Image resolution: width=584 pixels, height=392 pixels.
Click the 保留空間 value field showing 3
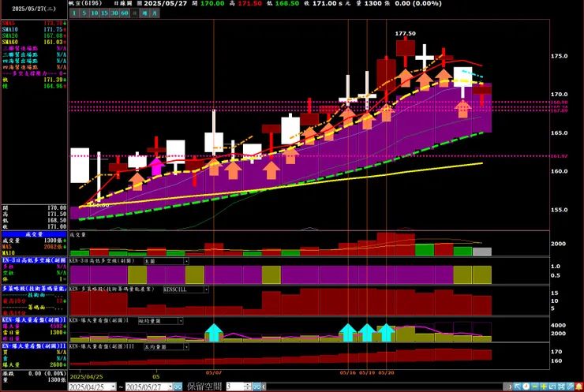click(234, 386)
